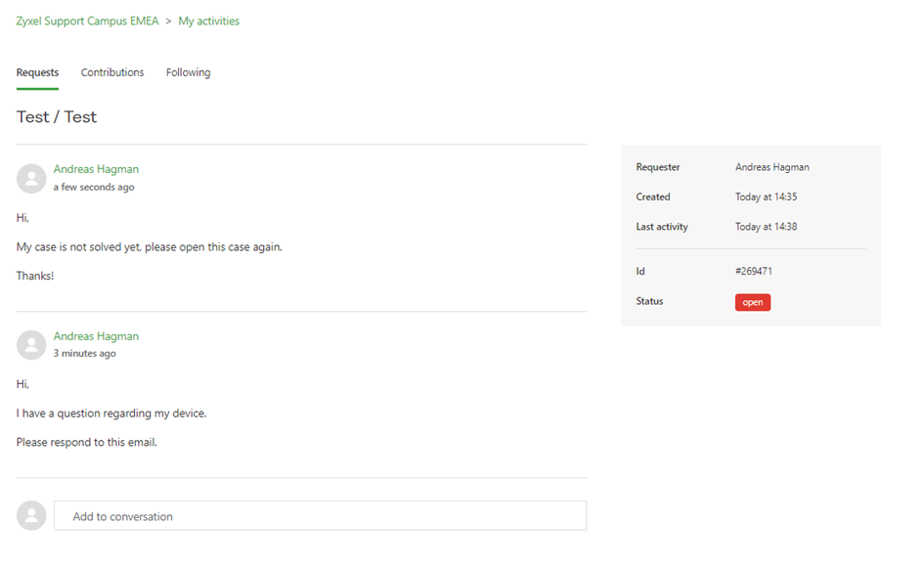Click Andreas Hagman name on newest comment

[96, 169]
